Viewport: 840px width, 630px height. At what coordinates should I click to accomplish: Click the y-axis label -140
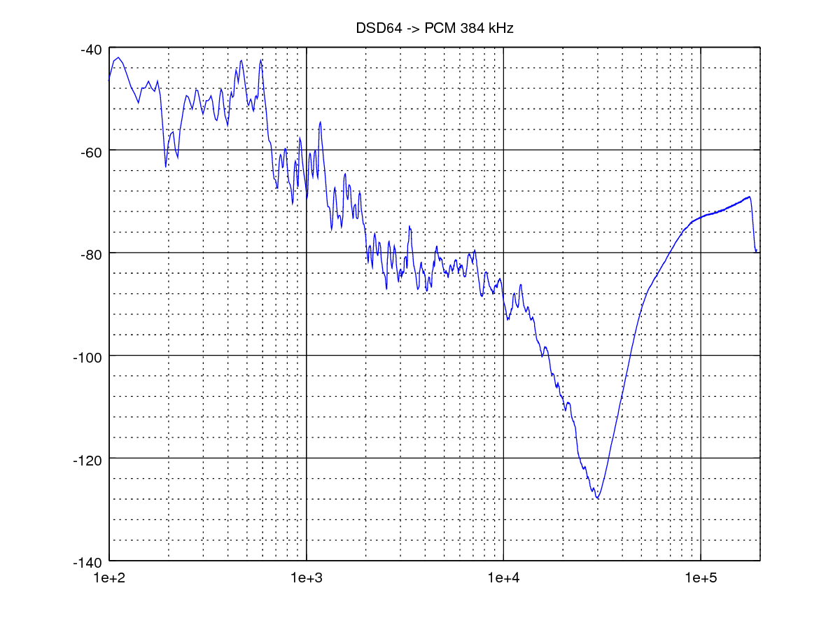tap(87, 561)
